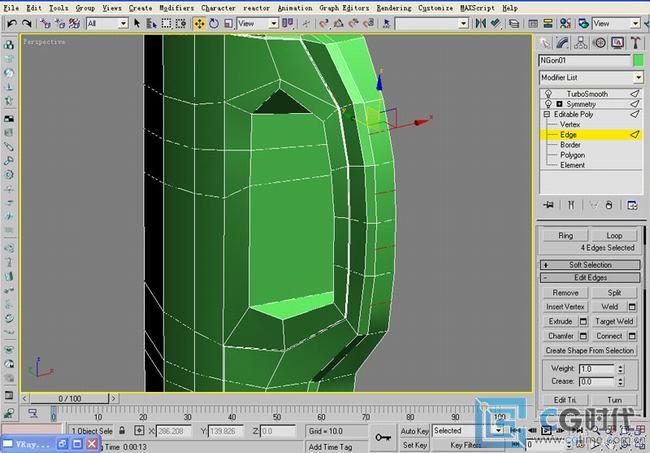
Task: Select Element sub-object level
Action: tap(572, 165)
